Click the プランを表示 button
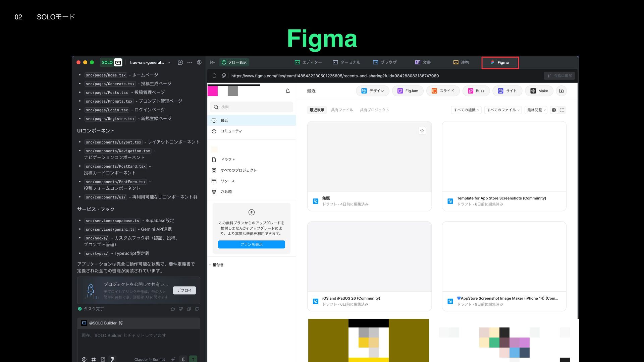Screen dimensions: 644x362 tap(251, 244)
